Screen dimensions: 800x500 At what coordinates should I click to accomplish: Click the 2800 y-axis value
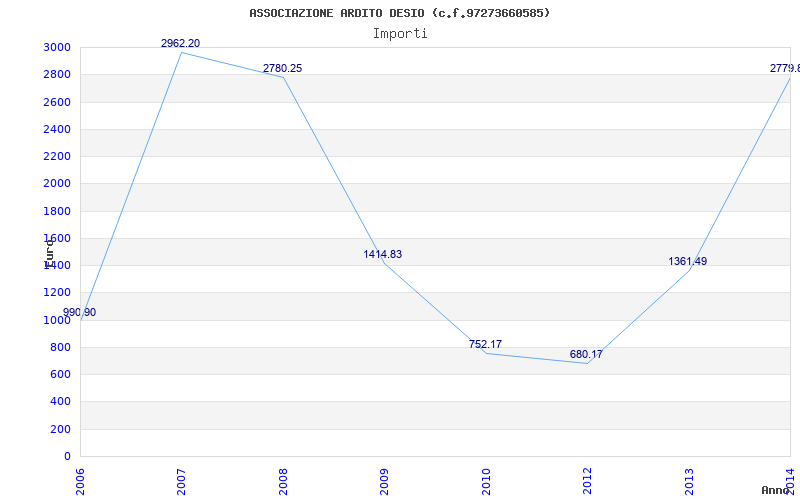pos(57,74)
